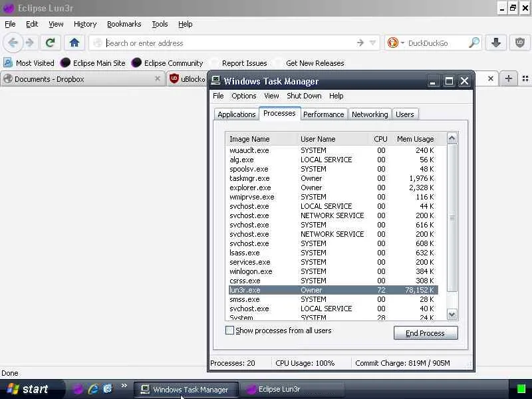
Task: Switch to Eclipse Lun3r taskbar button
Action: [291, 389]
